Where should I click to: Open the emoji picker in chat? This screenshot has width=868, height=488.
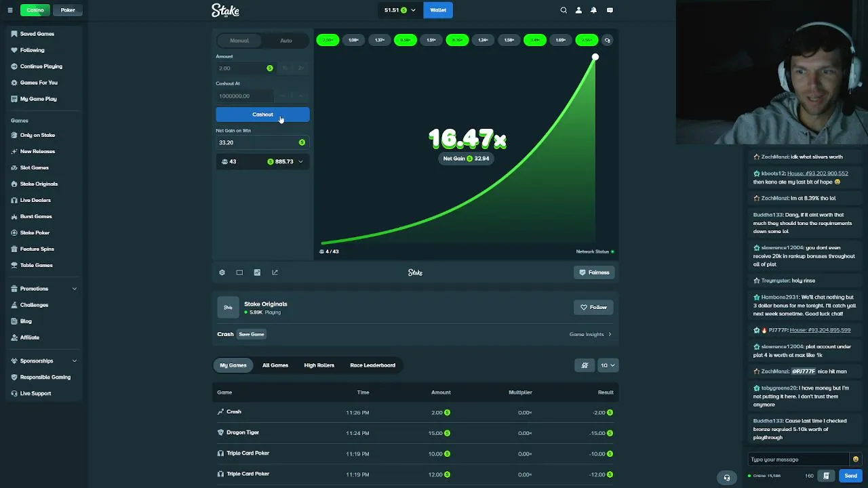point(855,460)
